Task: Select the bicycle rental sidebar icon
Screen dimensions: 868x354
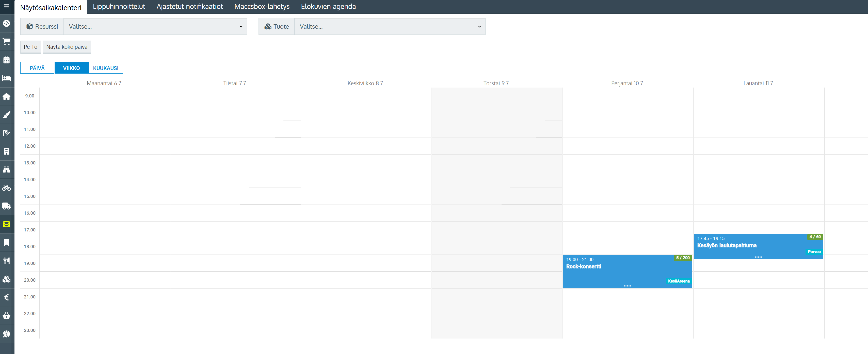Action: pyautogui.click(x=6, y=188)
